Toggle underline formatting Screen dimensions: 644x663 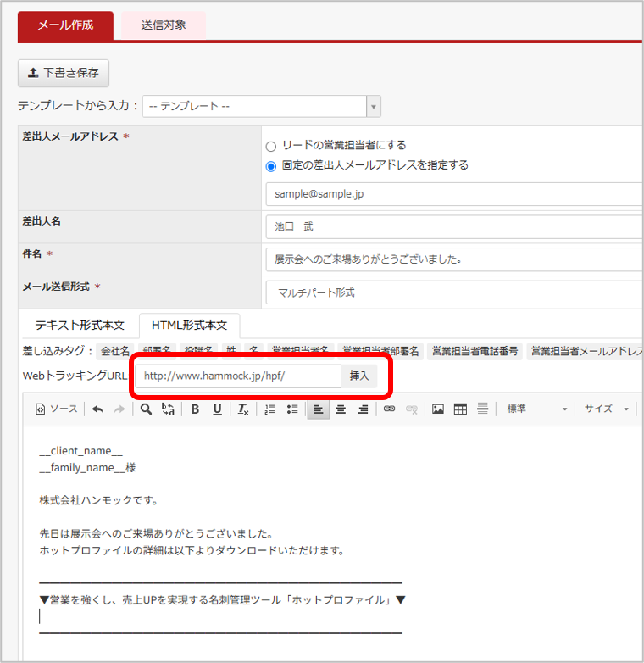[x=217, y=409]
